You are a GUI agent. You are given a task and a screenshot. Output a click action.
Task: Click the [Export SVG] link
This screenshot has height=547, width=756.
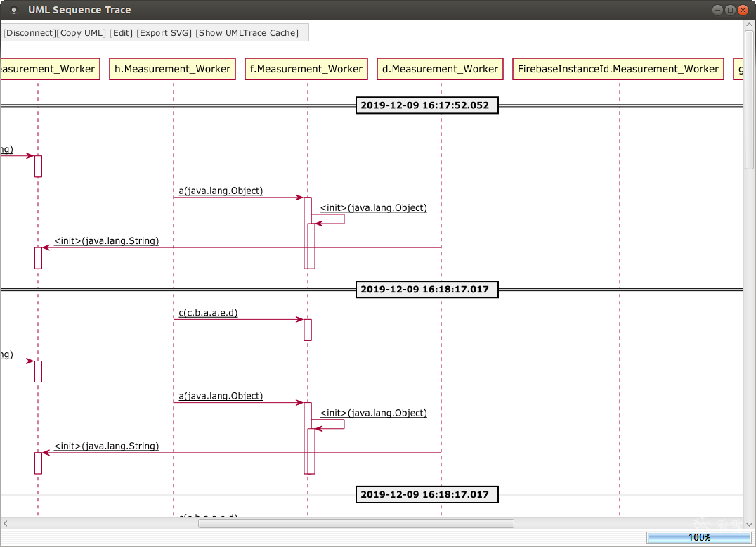click(x=164, y=33)
